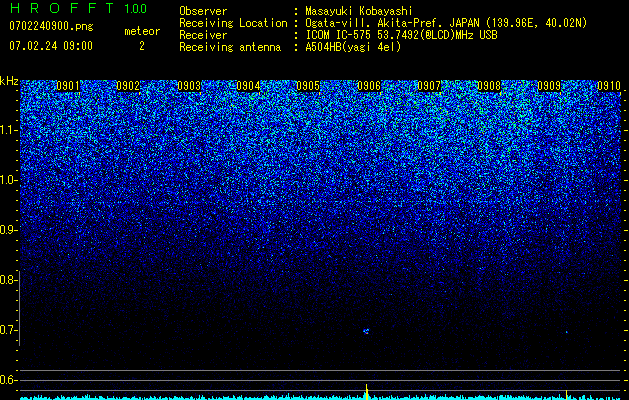Click the faint echo dot near 0909
Image resolution: width=629 pixels, height=400 pixels.
(566, 332)
